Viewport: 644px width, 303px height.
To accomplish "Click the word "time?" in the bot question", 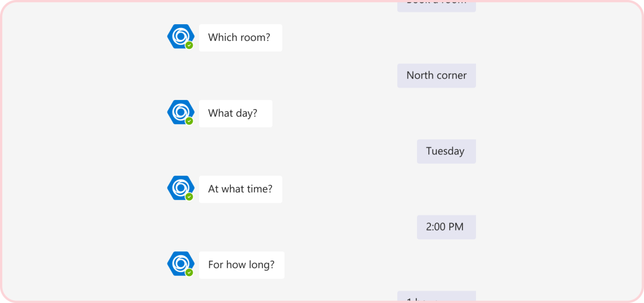I will point(259,189).
